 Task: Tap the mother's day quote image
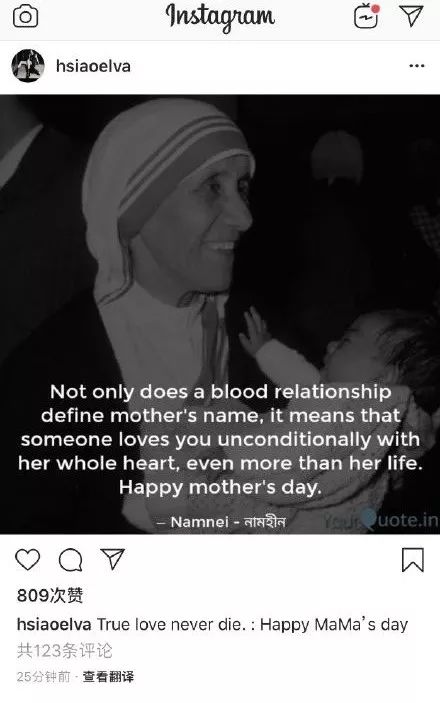click(220, 314)
